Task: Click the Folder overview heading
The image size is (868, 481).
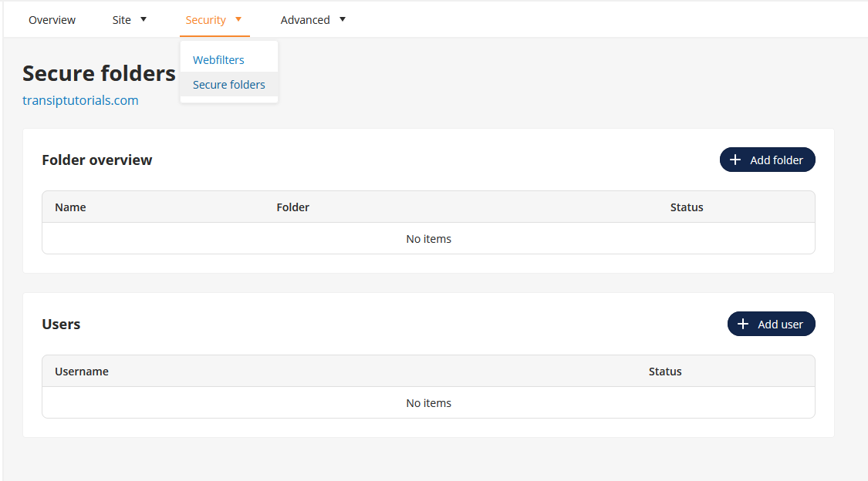Action: tap(97, 160)
